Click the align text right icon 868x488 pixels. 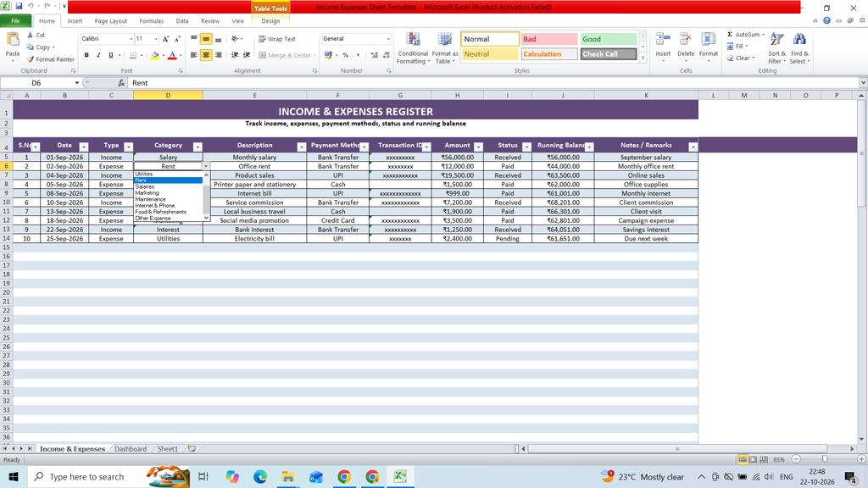(218, 55)
